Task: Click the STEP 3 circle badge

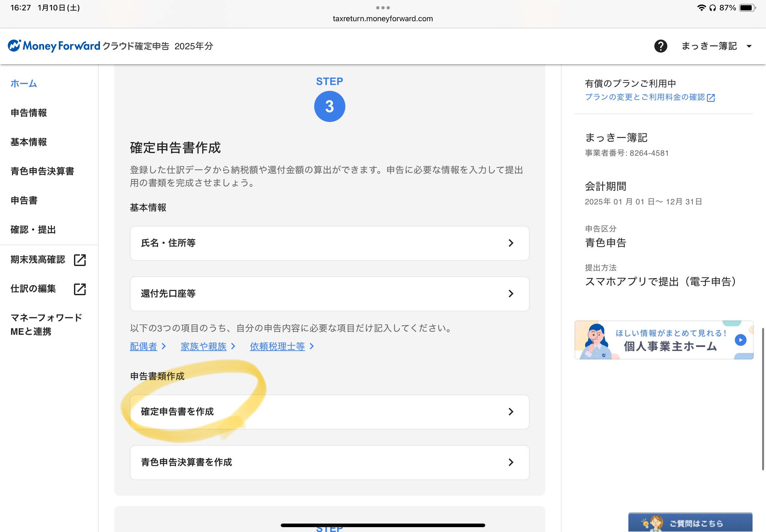Action: pos(329,107)
